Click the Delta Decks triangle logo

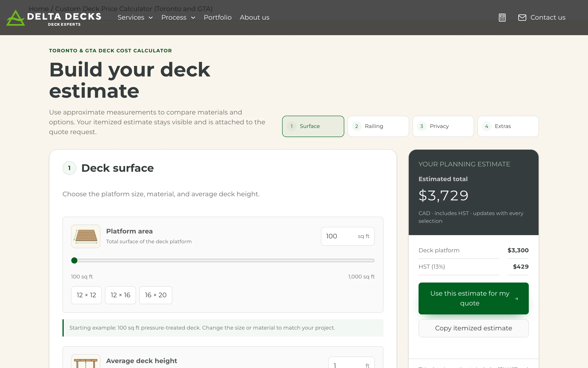16,18
